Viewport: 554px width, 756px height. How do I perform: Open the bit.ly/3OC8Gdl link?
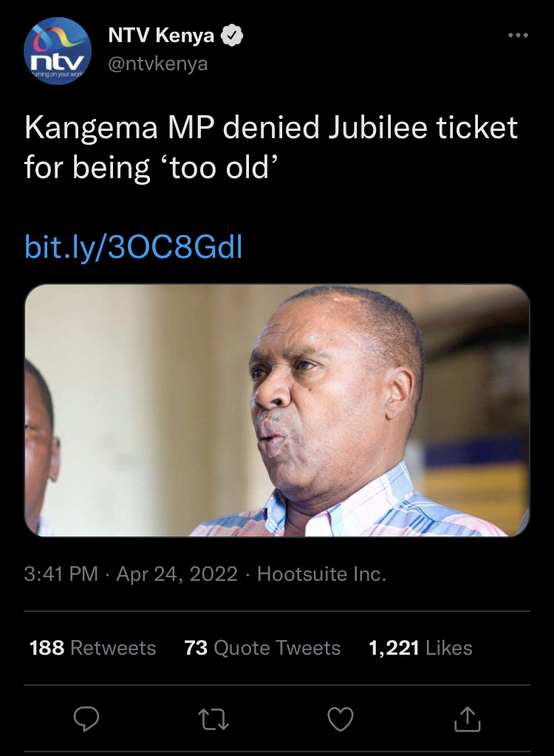(134, 248)
